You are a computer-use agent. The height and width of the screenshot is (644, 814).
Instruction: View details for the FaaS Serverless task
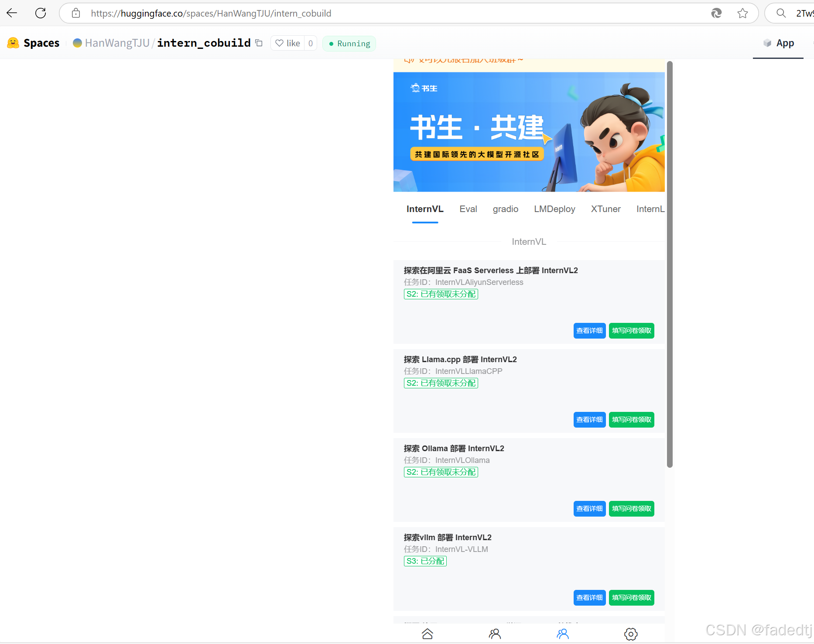click(x=589, y=331)
